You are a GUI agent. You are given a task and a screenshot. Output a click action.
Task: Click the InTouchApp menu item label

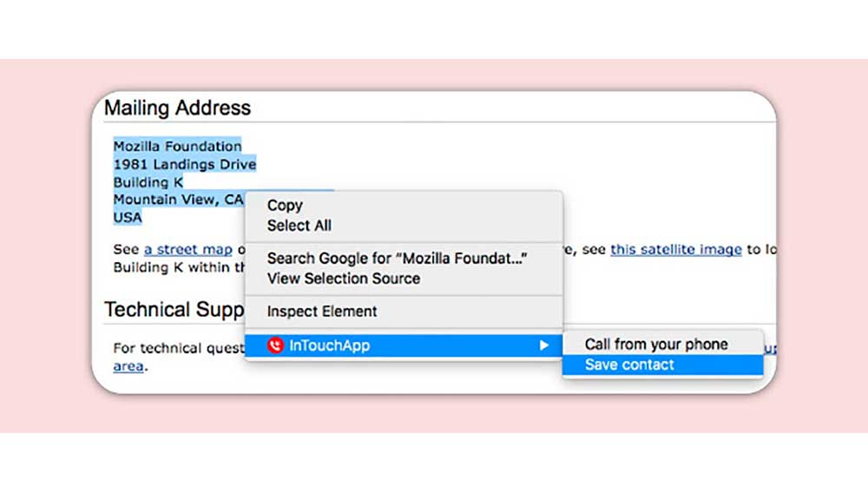330,345
